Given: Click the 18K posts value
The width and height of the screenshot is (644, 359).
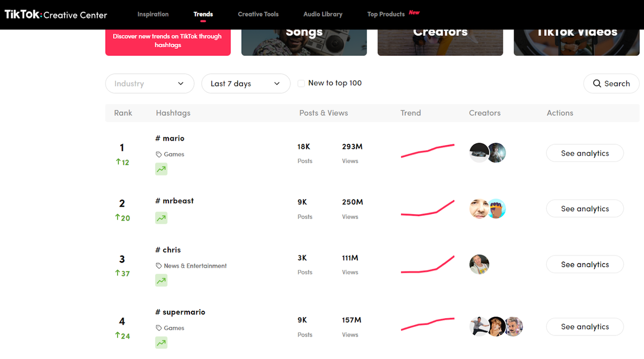Looking at the screenshot, I should click(304, 146).
